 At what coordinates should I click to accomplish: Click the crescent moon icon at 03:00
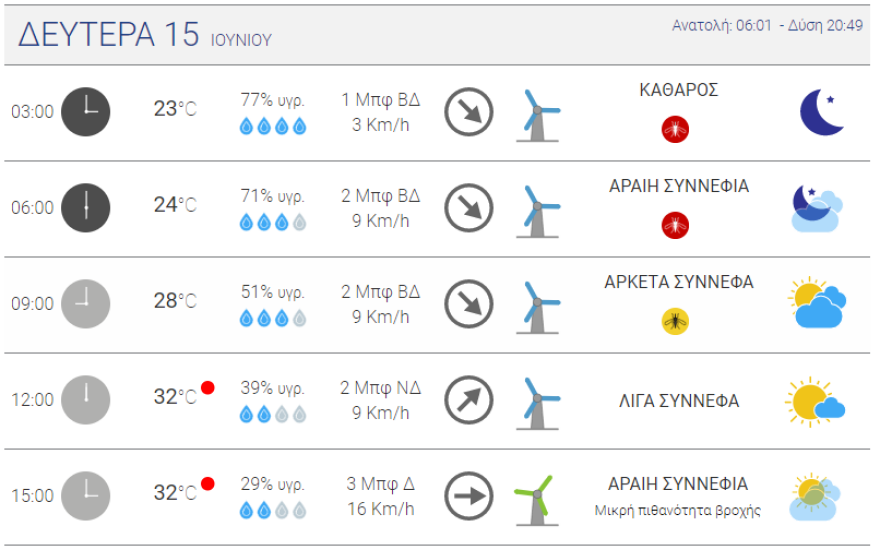pos(821,111)
